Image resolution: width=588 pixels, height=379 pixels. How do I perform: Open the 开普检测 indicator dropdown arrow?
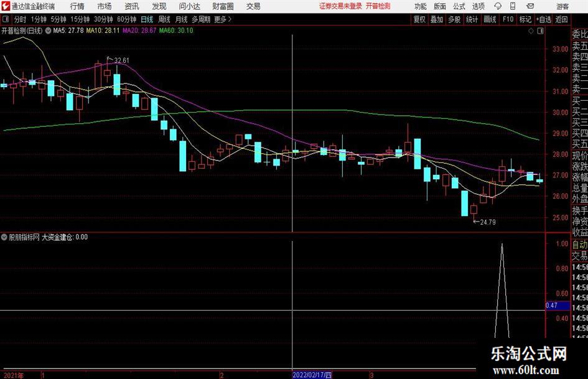(48, 30)
